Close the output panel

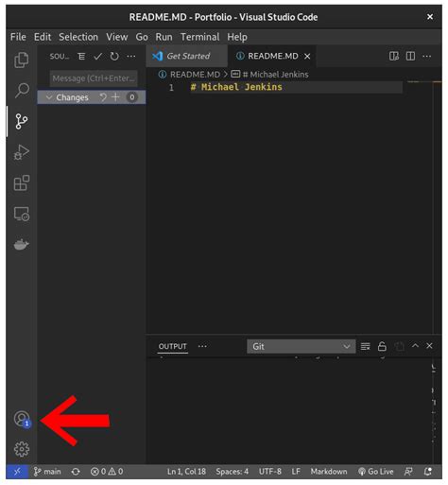click(429, 346)
